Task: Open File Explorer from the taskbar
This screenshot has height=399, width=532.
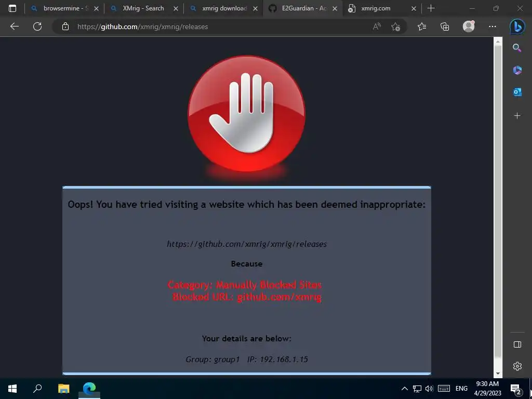Action: (x=63, y=389)
